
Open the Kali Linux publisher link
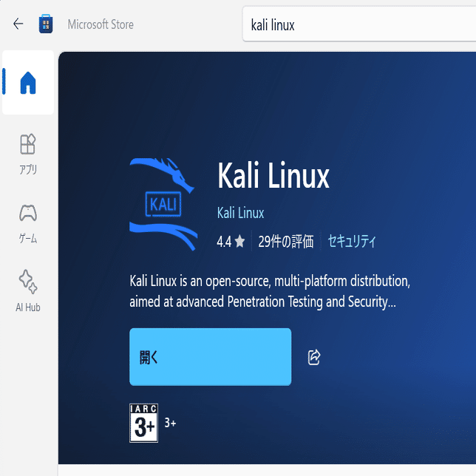[240, 213]
